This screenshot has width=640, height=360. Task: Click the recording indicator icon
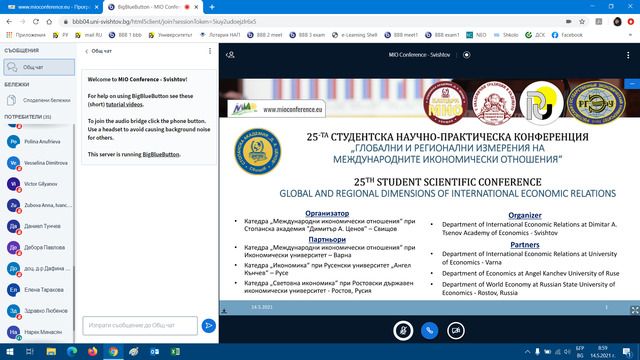[467, 55]
